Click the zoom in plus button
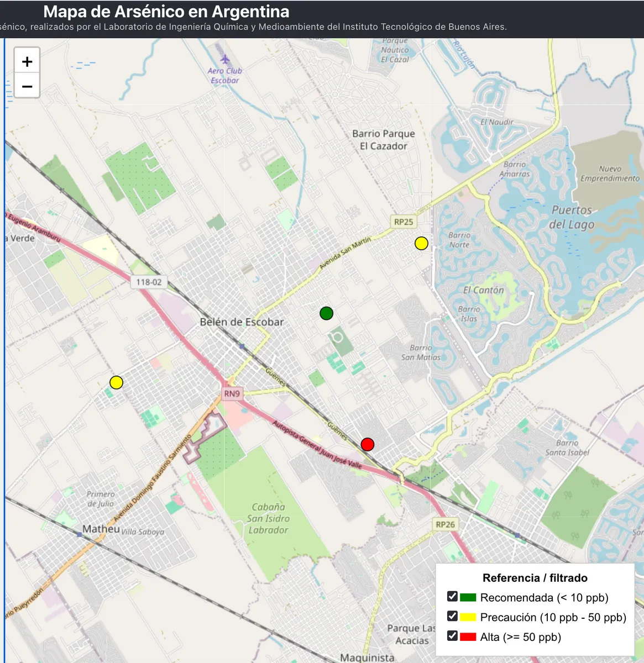The height and width of the screenshot is (663, 644). (x=27, y=62)
